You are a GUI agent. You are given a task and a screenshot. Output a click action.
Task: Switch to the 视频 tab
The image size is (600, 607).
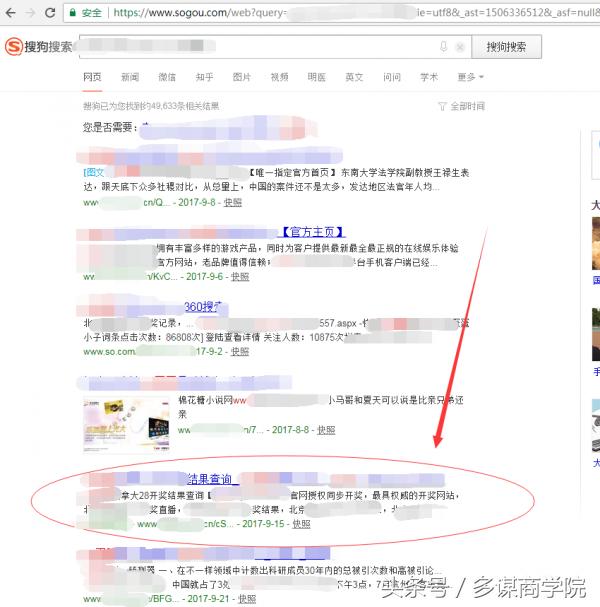pos(279,77)
